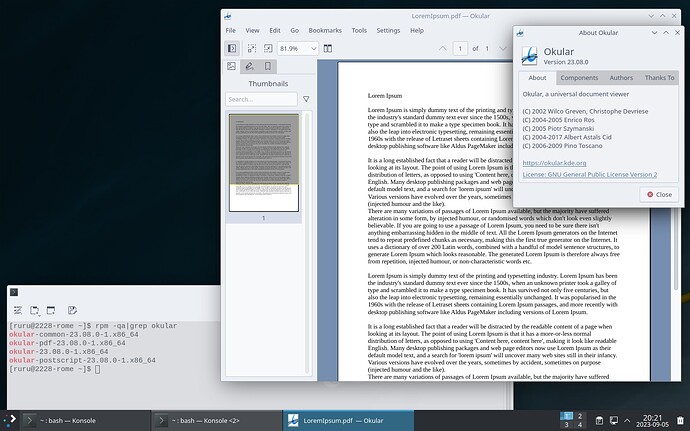Click the small Okular icon in About dialog title bar
Viewport: 690px width, 431px height.
[520, 33]
